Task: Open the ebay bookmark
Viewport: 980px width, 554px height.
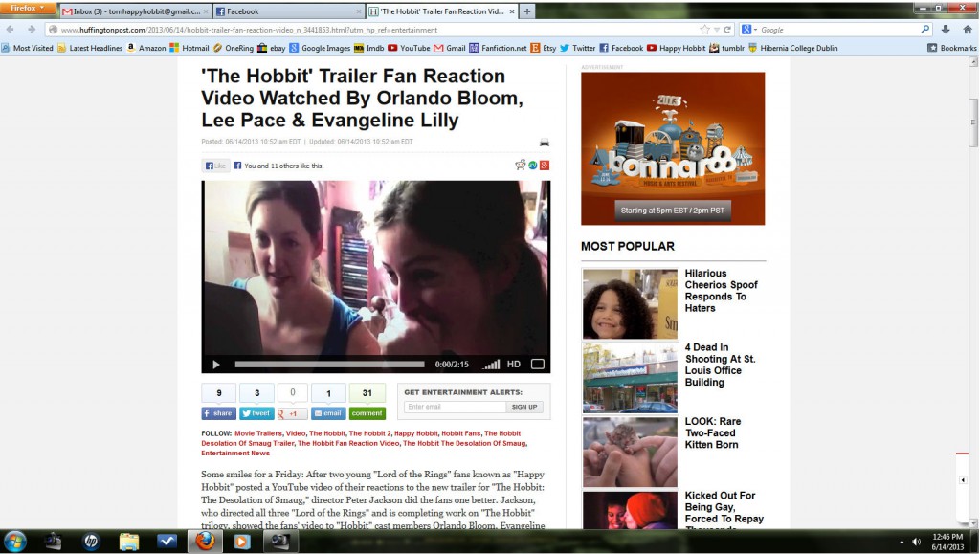Action: (x=271, y=48)
